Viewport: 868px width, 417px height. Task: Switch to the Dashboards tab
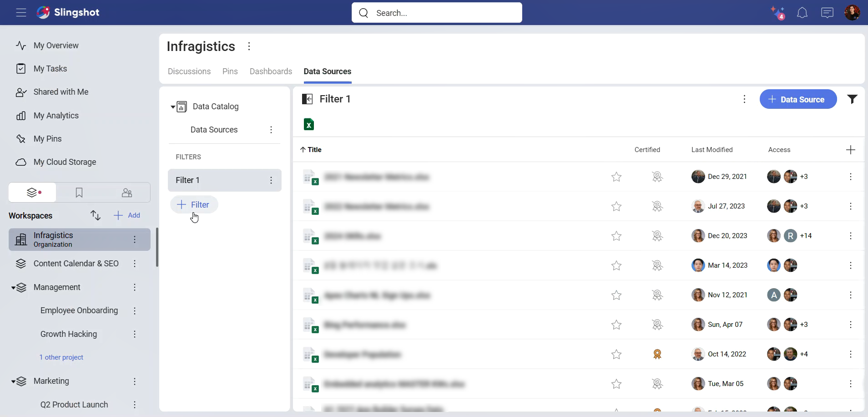pyautogui.click(x=271, y=71)
